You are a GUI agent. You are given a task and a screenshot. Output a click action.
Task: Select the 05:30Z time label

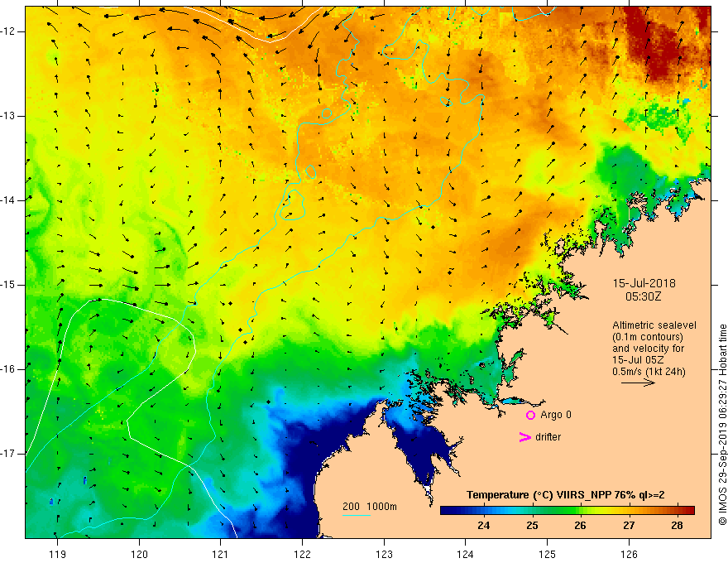pos(644,296)
